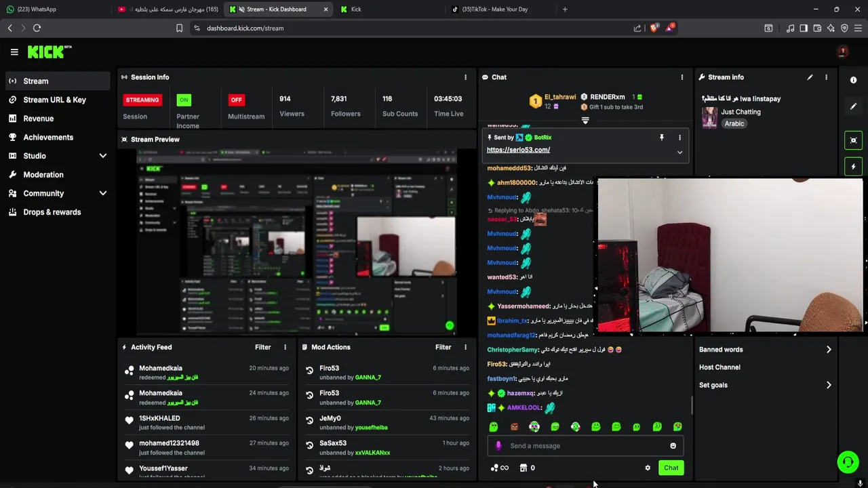Open the user profile avatar in the header

pyautogui.click(x=842, y=52)
